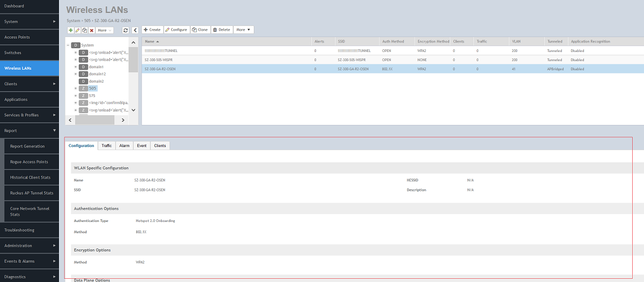Click the red X delete icon

click(92, 30)
